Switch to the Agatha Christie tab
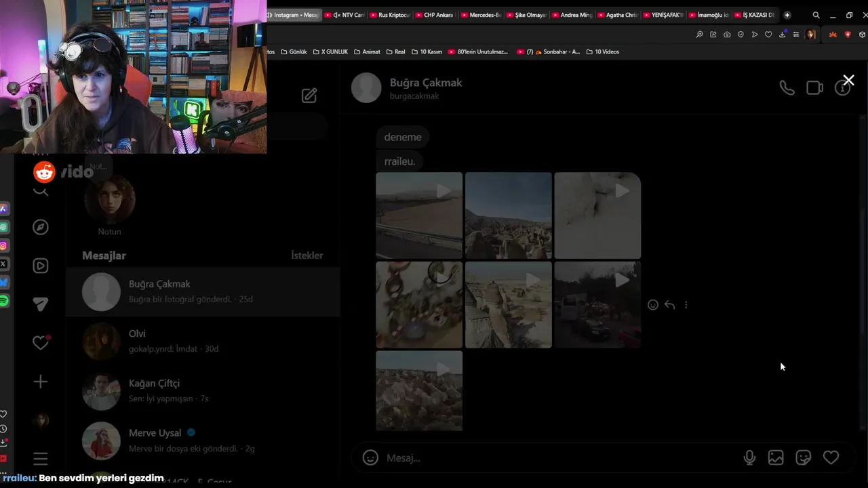868x488 pixels. coord(618,15)
